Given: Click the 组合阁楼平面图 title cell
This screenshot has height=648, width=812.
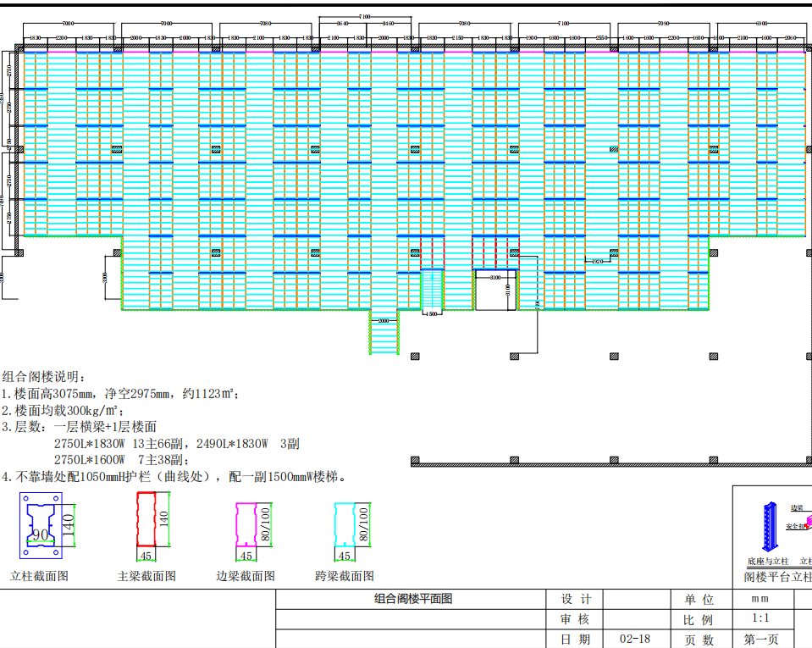Looking at the screenshot, I should (x=413, y=599).
